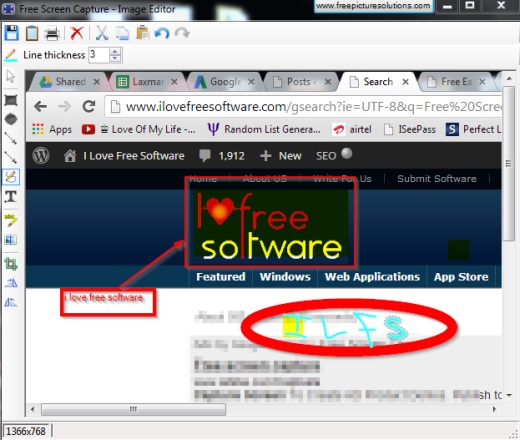
Task: Click the scissors Cut icon
Action: 102,33
